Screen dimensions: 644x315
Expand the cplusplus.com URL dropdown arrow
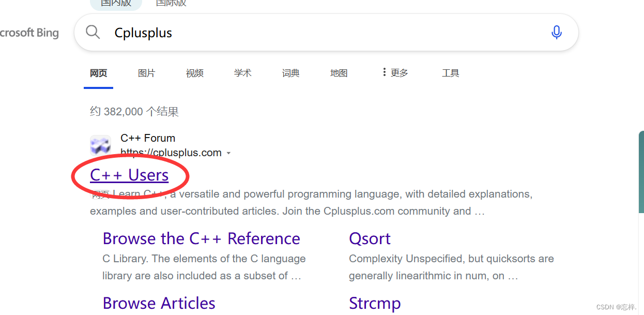pyautogui.click(x=228, y=153)
